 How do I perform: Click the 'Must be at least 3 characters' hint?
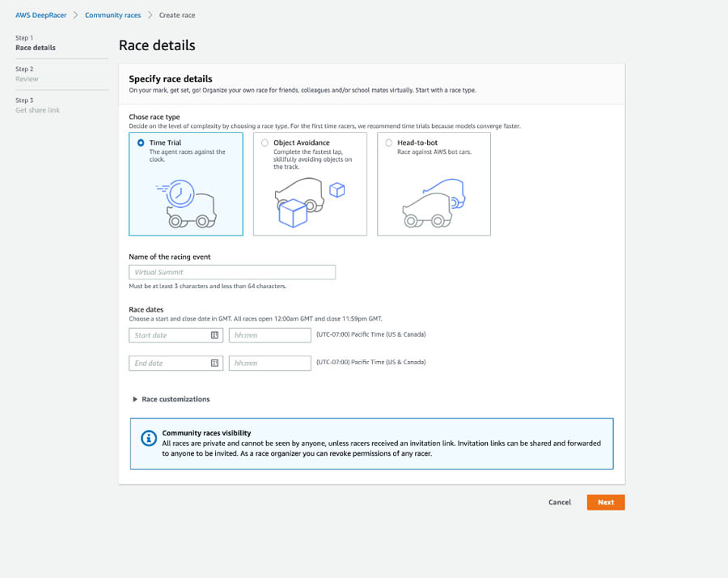point(208,287)
